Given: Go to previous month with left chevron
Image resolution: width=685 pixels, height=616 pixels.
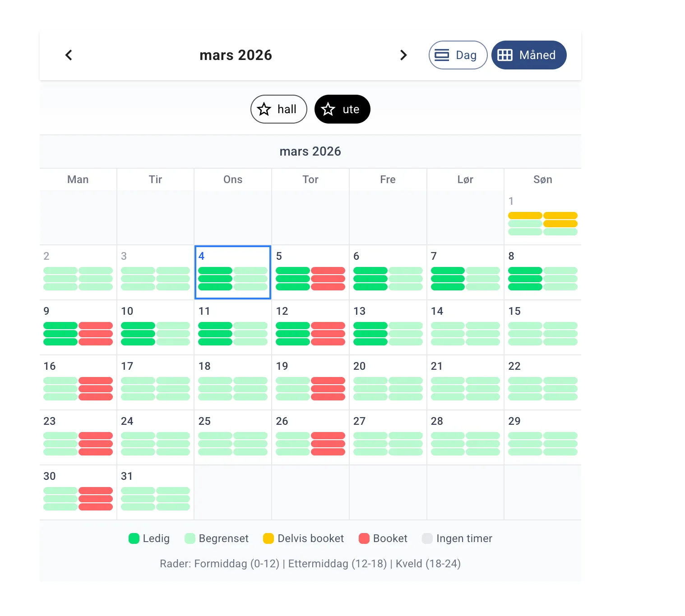Looking at the screenshot, I should click(69, 55).
